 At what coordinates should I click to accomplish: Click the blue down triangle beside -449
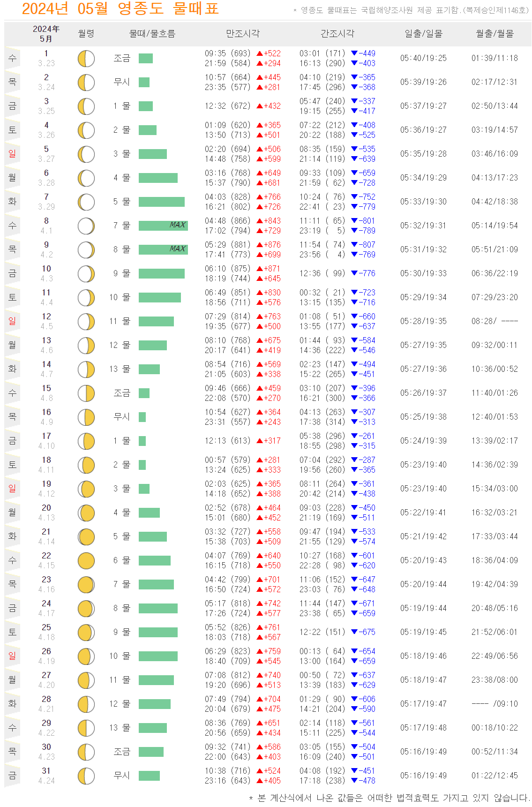click(354, 53)
